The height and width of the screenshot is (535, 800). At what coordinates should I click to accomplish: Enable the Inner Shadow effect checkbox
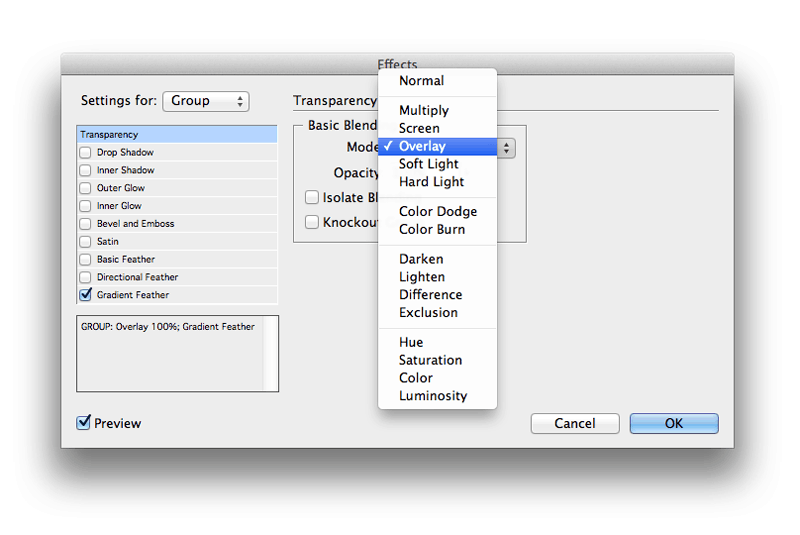coord(85,170)
